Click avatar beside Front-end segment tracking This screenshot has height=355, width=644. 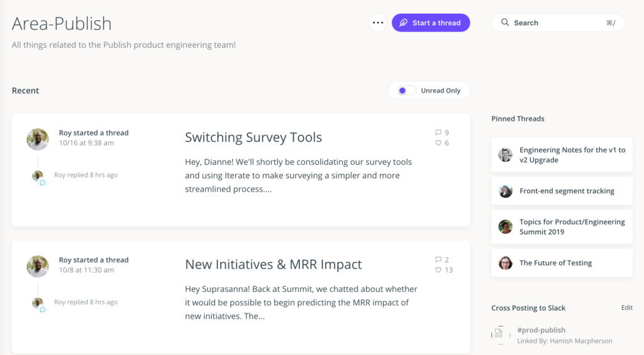505,191
